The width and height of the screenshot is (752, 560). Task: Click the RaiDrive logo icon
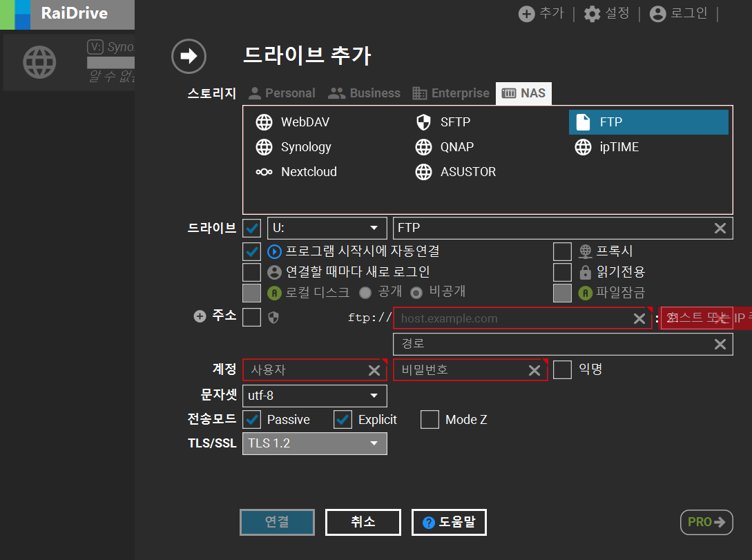[15, 15]
